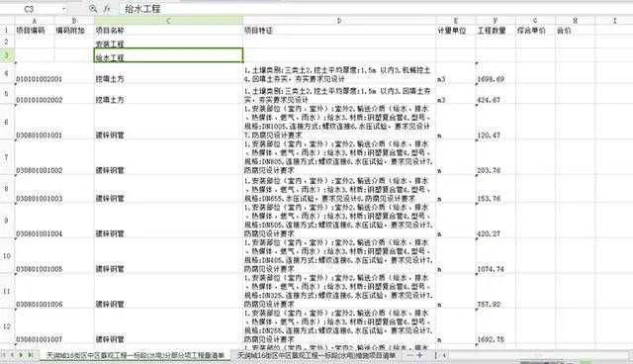Open the sheet list ellipsis button
The image size is (633, 364).
(x=410, y=355)
